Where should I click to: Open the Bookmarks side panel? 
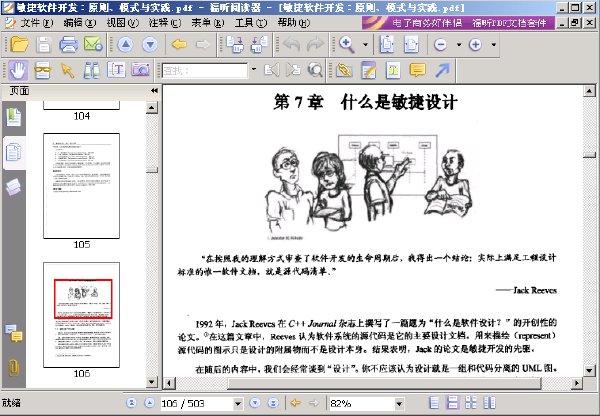14,117
